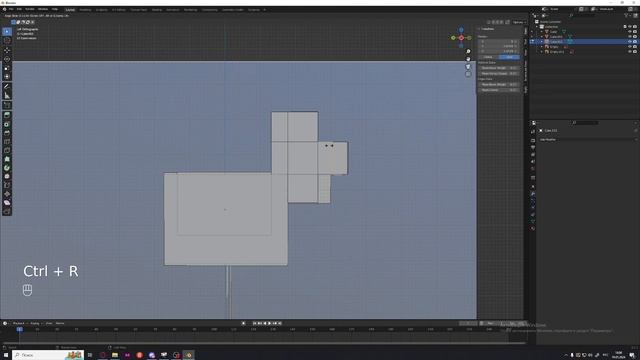The image size is (640, 360).
Task: Pick the Measure tool
Action: (x=7, y=96)
